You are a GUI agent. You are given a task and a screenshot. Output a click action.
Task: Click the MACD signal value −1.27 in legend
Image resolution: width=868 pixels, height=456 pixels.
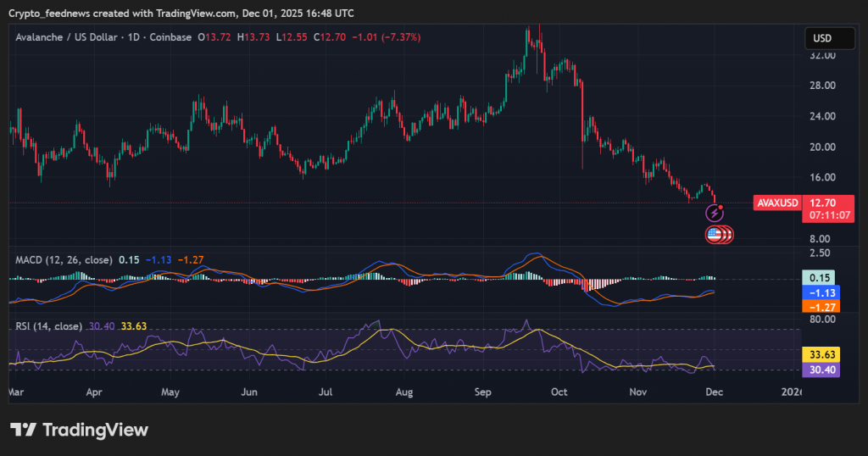click(x=191, y=259)
